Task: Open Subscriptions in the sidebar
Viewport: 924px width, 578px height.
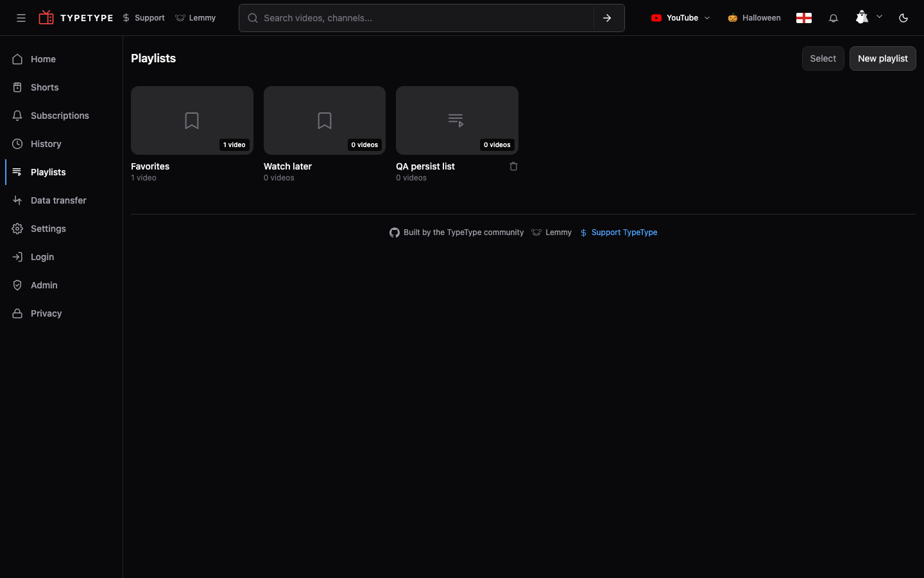Action: (x=61, y=116)
